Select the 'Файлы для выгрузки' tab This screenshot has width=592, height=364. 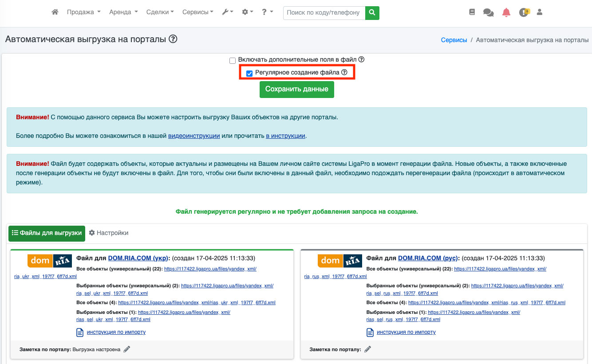coord(47,233)
